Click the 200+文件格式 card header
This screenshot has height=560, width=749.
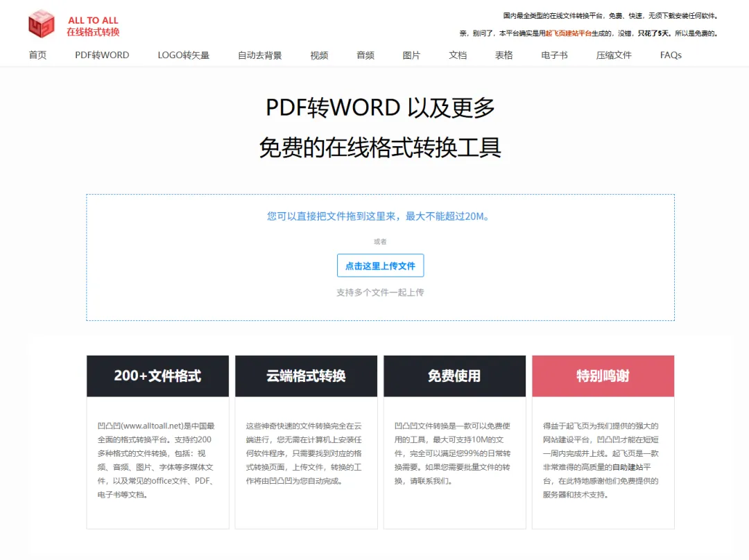coord(157,376)
